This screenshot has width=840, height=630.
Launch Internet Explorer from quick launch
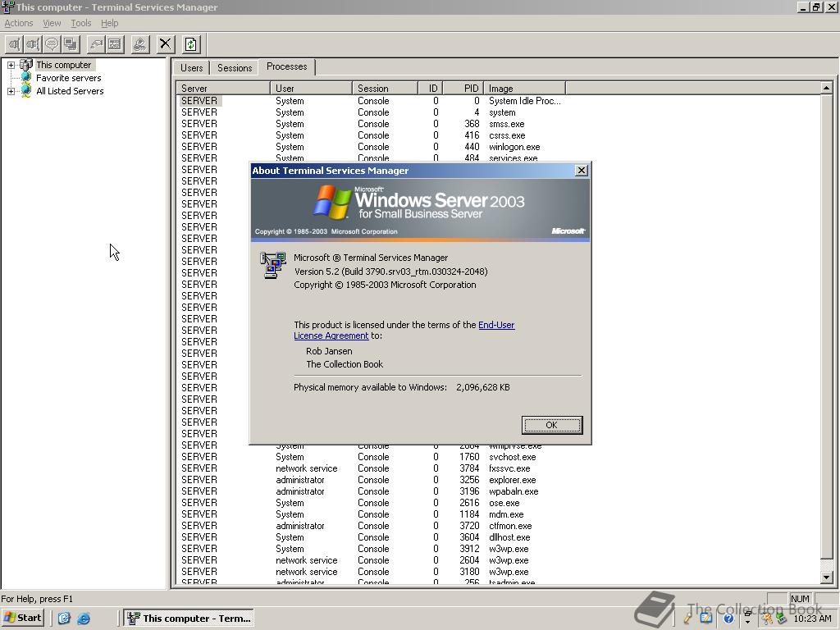click(84, 619)
